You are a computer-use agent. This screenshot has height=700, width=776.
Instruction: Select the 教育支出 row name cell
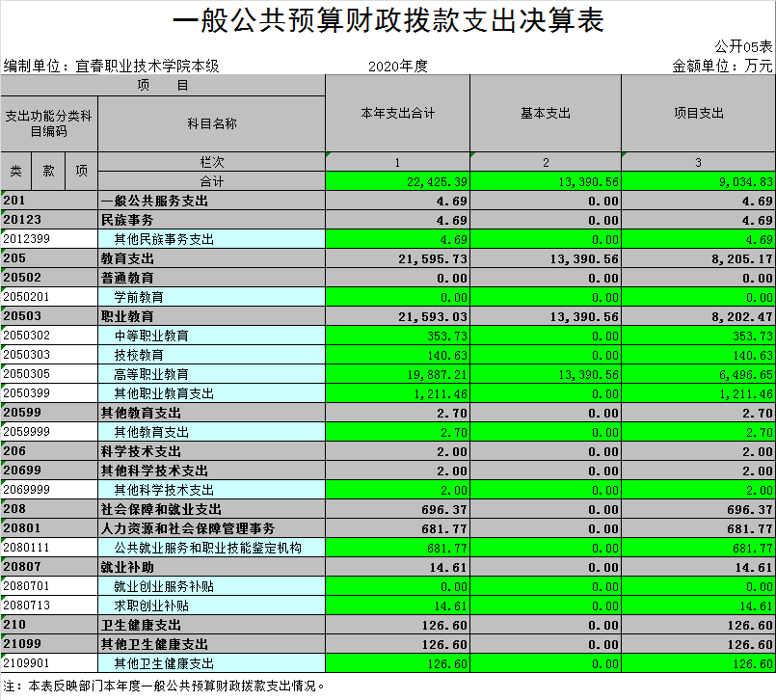coord(211,258)
